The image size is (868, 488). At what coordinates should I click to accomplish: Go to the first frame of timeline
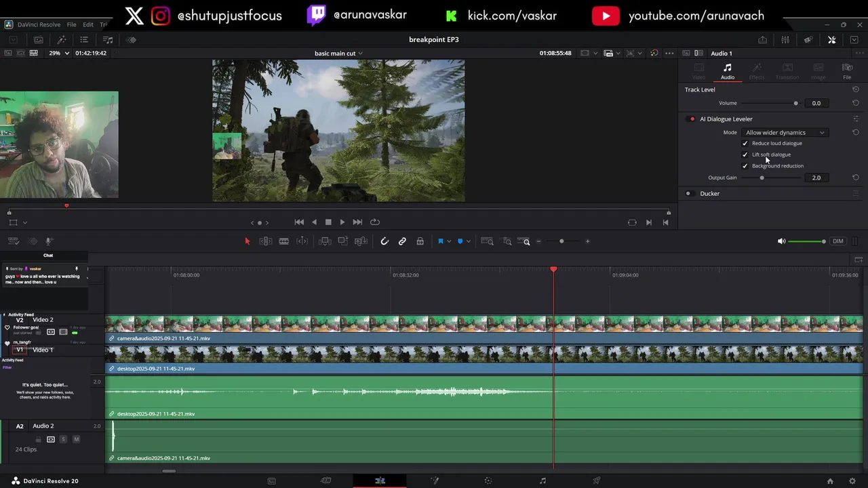(x=299, y=222)
